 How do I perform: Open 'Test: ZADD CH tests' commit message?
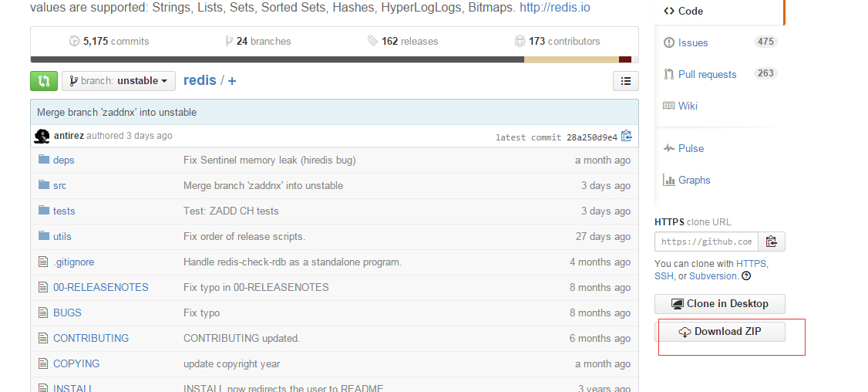pos(230,211)
